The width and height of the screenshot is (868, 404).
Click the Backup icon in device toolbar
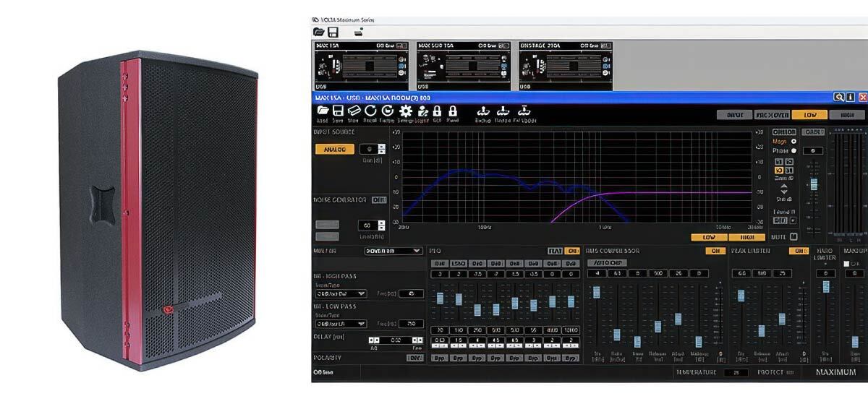483,111
